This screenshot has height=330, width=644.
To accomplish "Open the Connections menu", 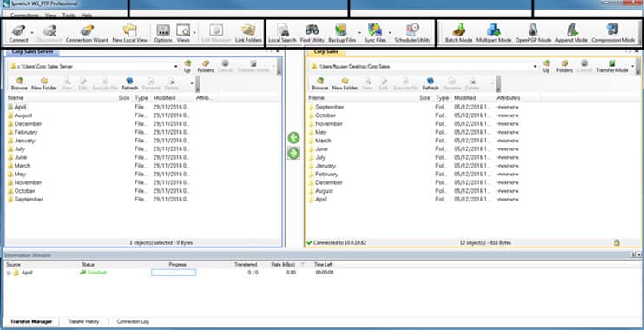I will (24, 16).
